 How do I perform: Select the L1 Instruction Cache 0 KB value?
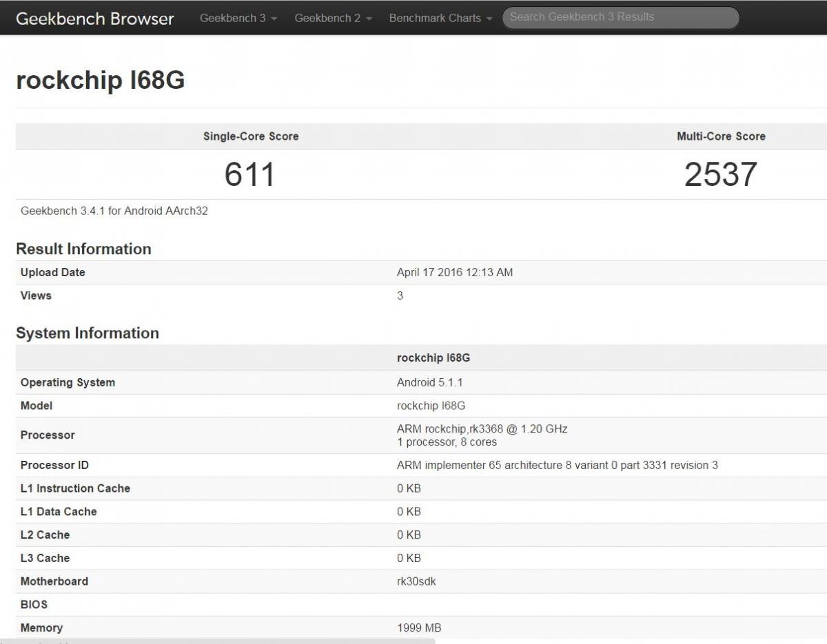coord(409,488)
